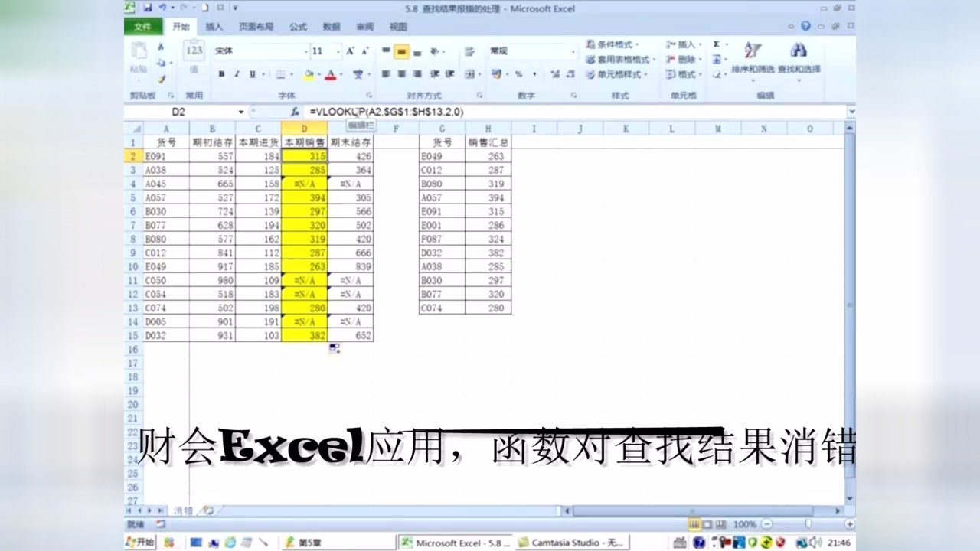
Task: Open font color dropdown arrow
Action: (x=341, y=75)
